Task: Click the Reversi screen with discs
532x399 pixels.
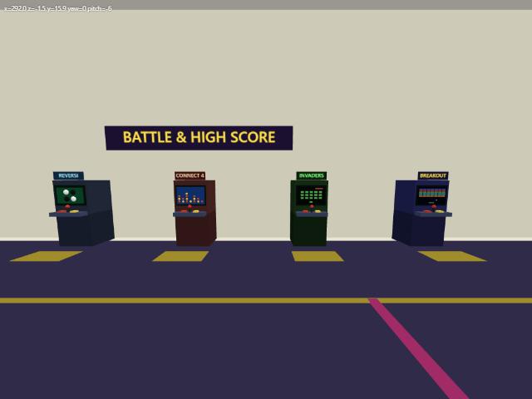Action: click(x=70, y=195)
